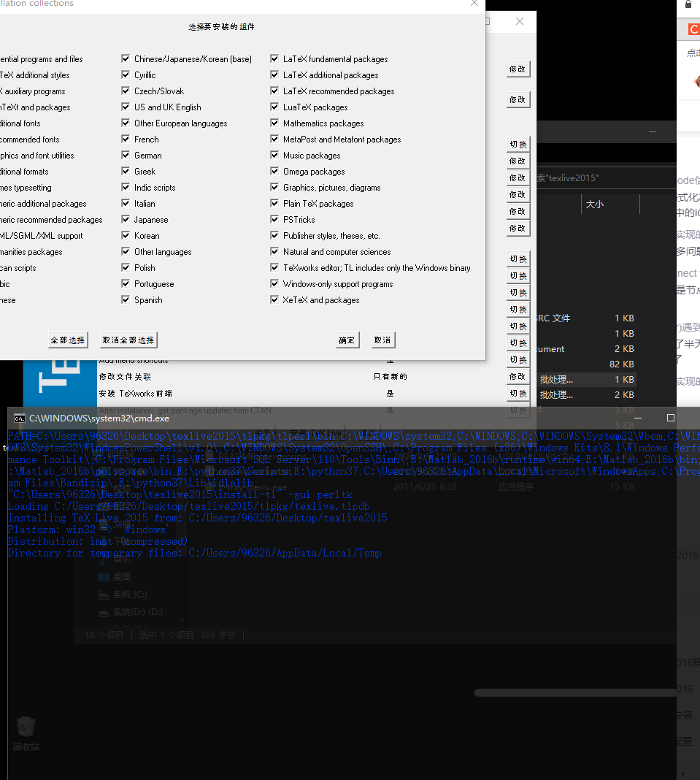Uncheck the Korean collection
The width and height of the screenshot is (700, 780).
click(x=126, y=235)
